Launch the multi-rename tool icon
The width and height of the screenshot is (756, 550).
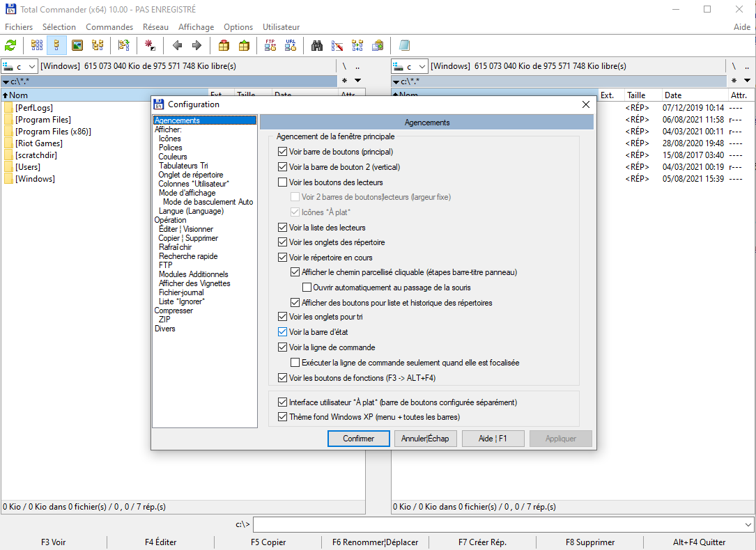click(337, 46)
